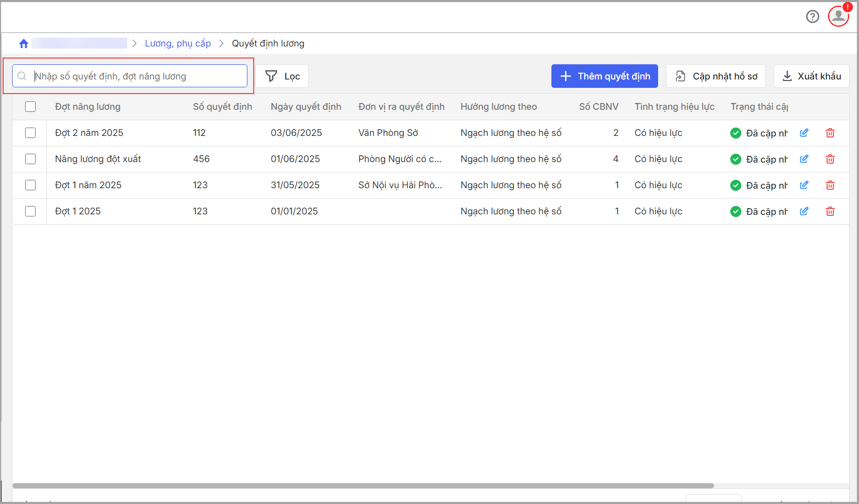
Task: Focus the decision number search field
Action: pyautogui.click(x=136, y=76)
